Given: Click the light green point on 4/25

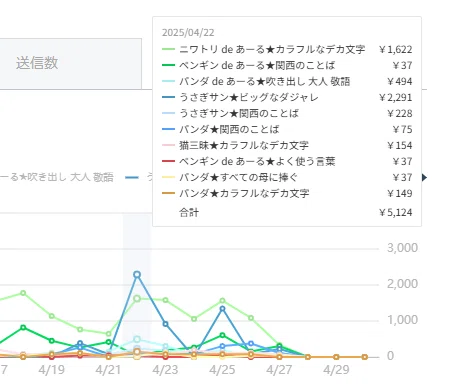Looking at the screenshot, I should click(x=222, y=301).
